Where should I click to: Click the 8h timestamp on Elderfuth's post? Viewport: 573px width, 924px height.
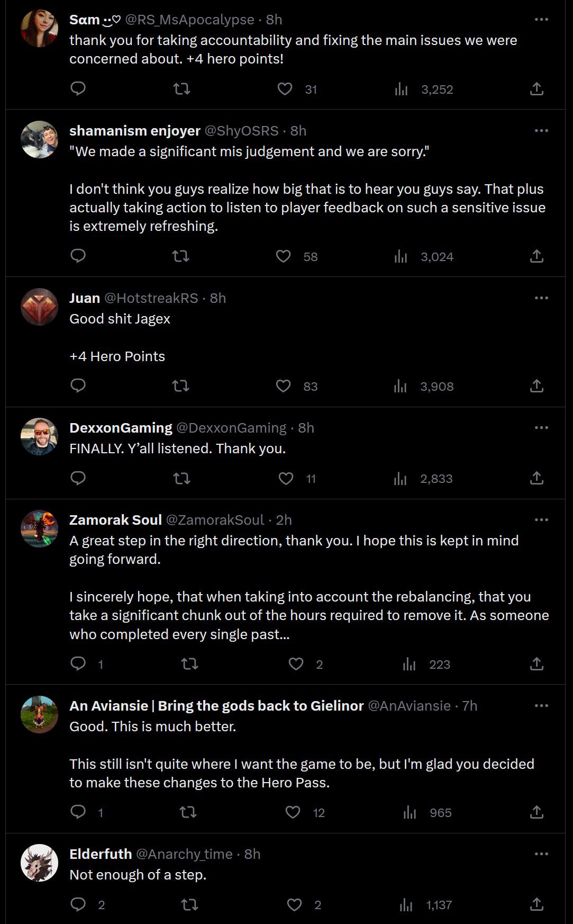point(252,854)
